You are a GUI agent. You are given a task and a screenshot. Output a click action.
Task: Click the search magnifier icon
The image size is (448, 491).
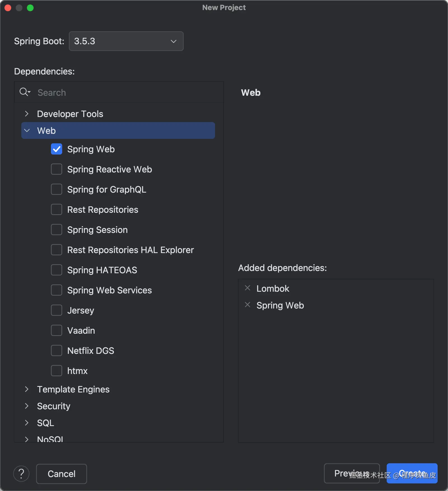coord(24,92)
